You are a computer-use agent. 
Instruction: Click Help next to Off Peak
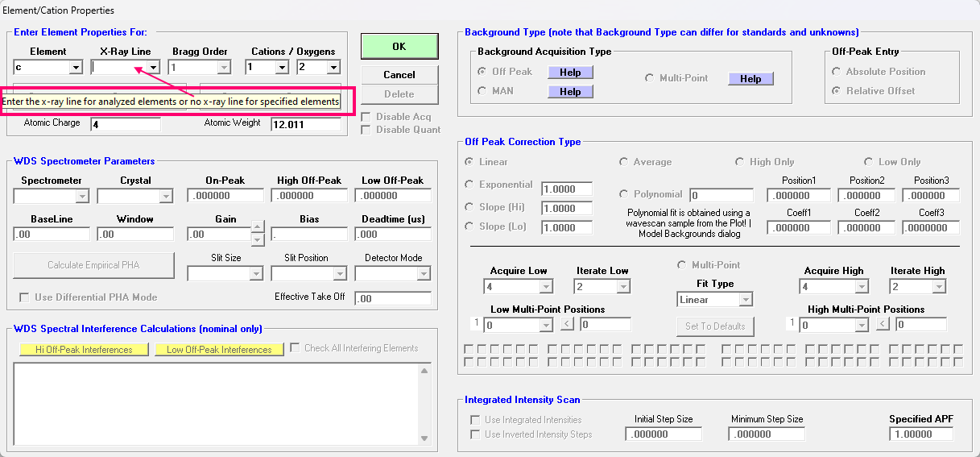pyautogui.click(x=570, y=72)
